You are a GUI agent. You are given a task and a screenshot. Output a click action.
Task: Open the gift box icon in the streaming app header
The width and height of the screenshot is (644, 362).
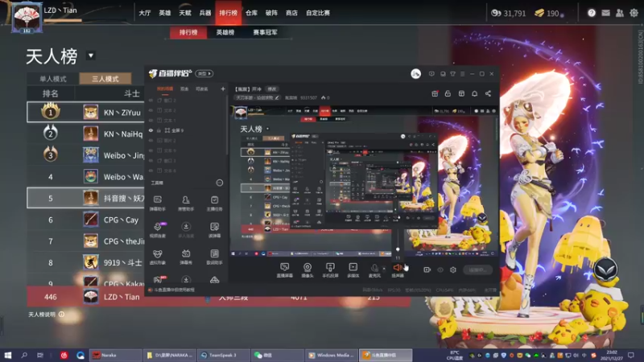[x=435, y=93]
